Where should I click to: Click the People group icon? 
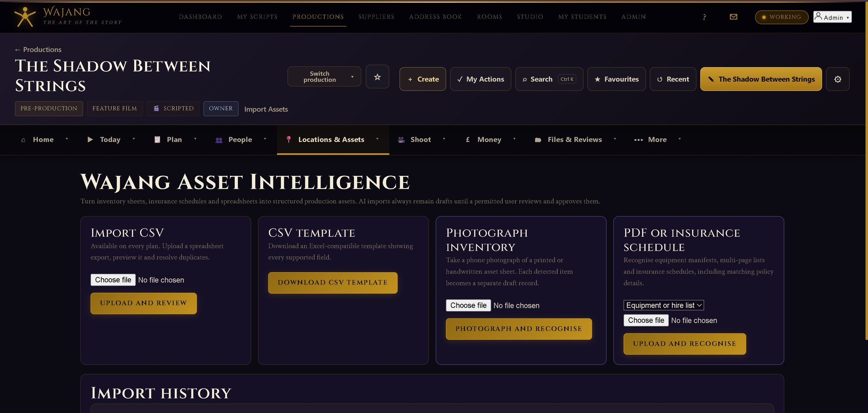coord(219,140)
